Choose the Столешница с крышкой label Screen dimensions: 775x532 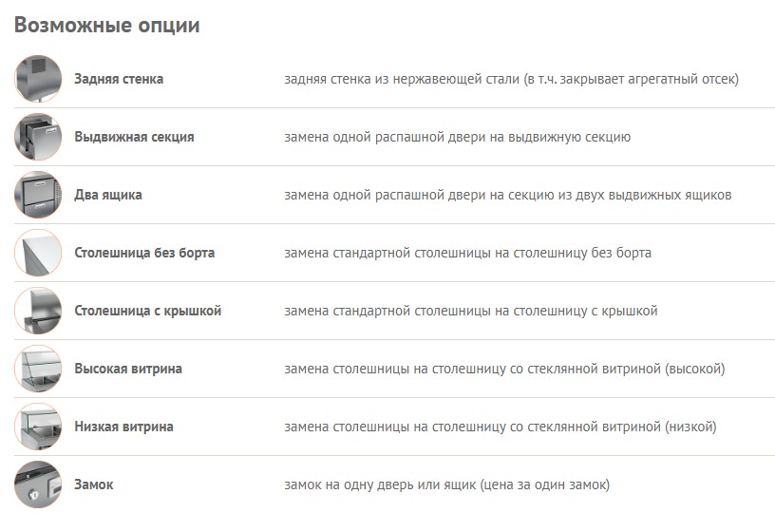pos(147,311)
